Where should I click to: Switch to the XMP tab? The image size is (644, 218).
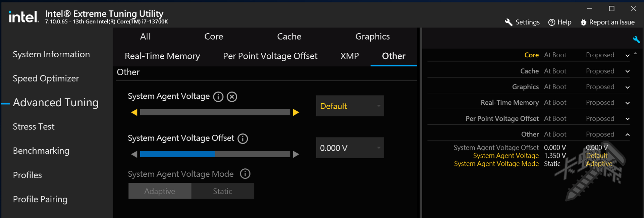click(350, 56)
